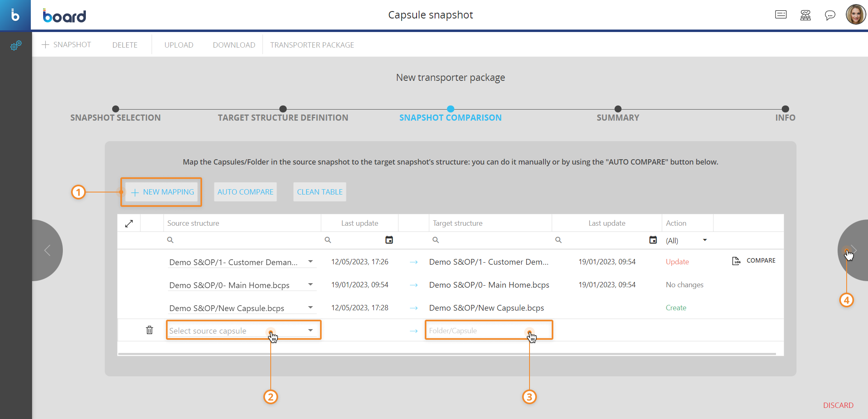Click the COMPARE button in the Update row
Screen dimensions: 868x419
point(761,261)
